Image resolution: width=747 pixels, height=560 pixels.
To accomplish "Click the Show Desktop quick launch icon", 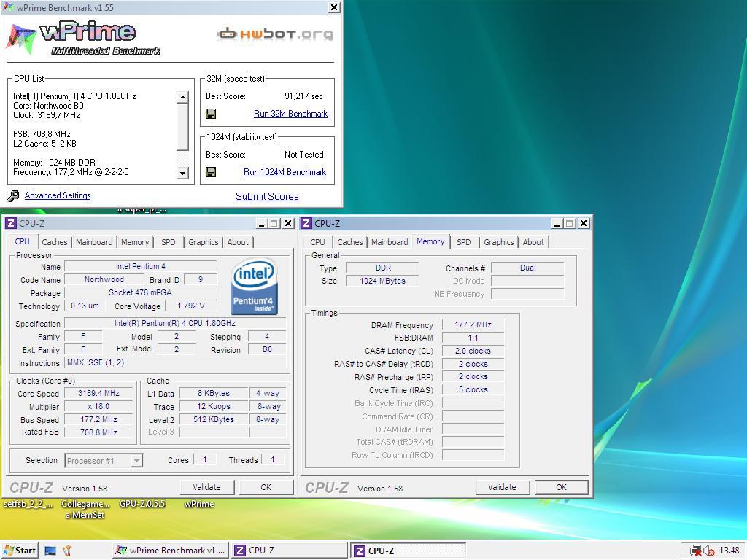I will click(50, 551).
